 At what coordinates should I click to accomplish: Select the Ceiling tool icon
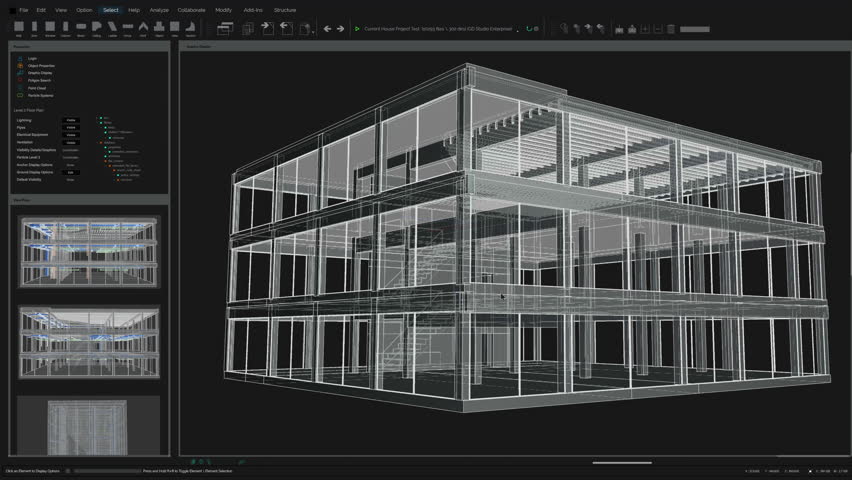[97, 26]
